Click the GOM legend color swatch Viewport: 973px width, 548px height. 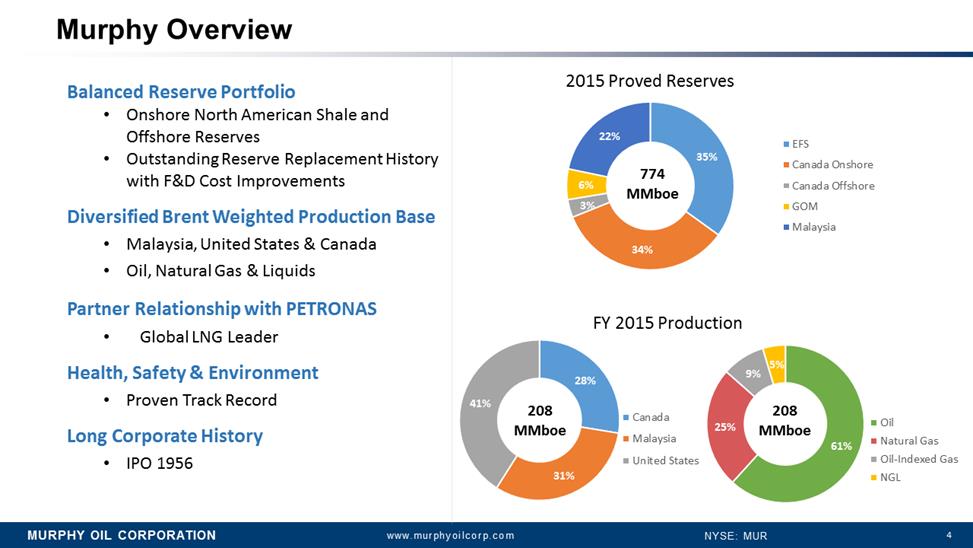785,206
